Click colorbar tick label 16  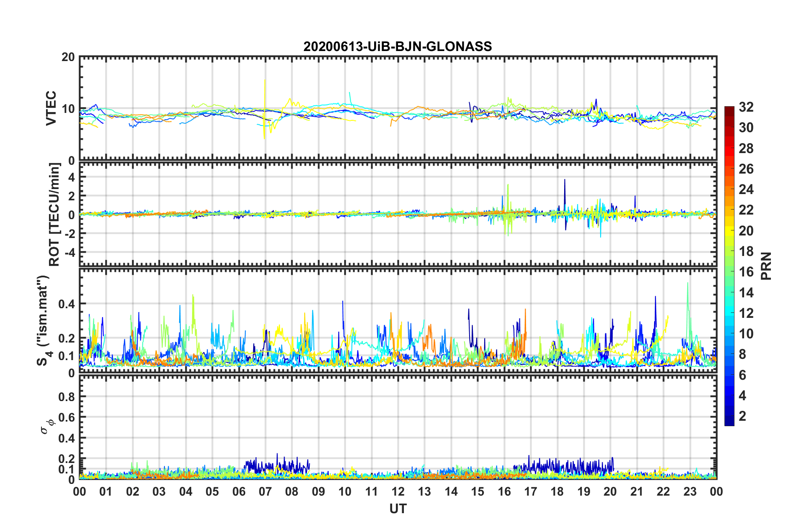tap(746, 272)
